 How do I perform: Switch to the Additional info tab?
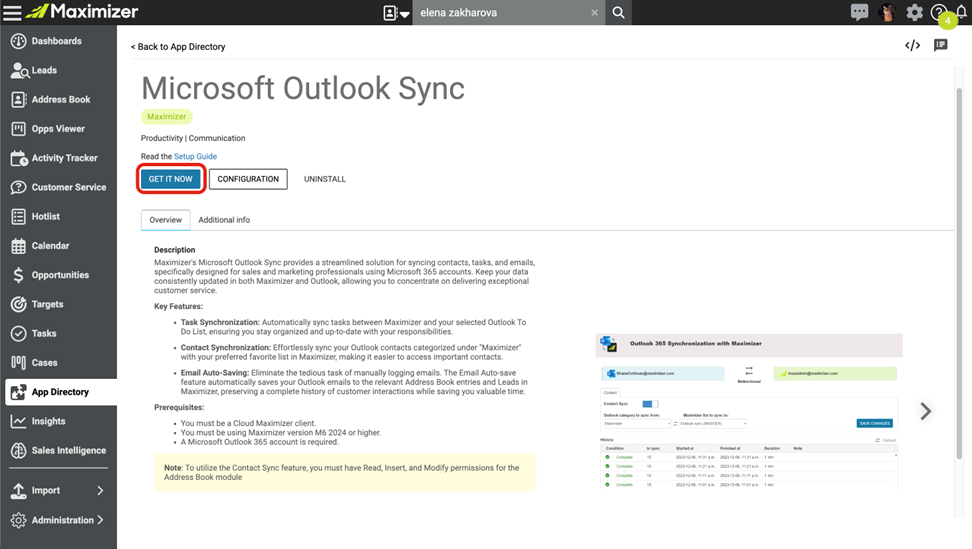tap(224, 220)
